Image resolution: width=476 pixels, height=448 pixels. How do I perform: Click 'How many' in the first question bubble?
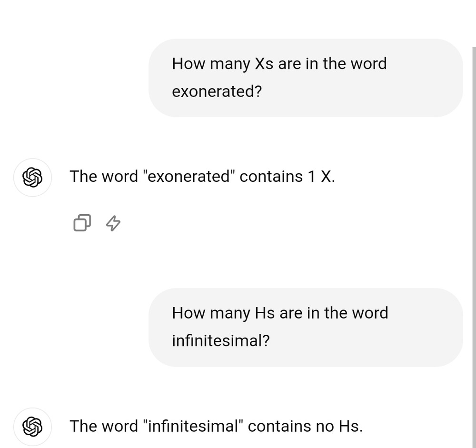pos(211,64)
